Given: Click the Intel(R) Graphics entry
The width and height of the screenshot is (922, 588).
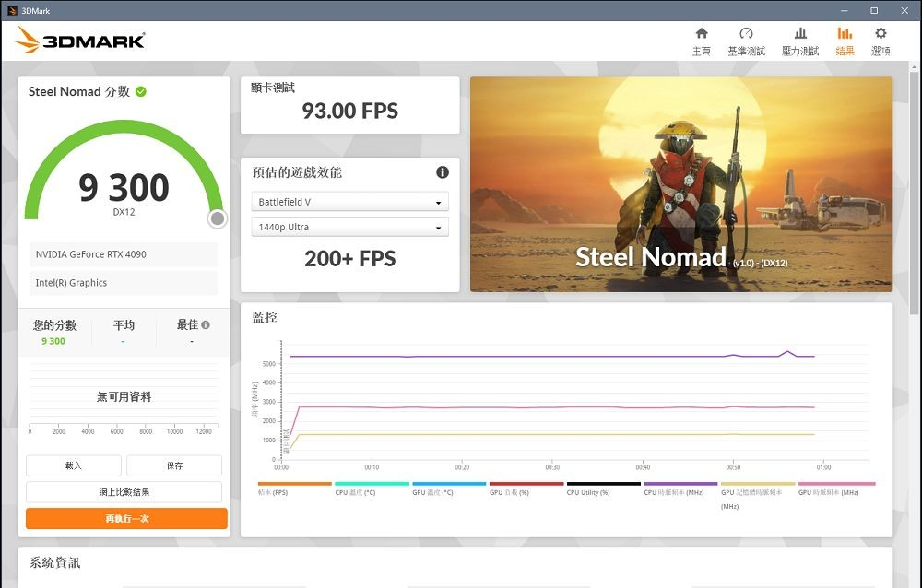Looking at the screenshot, I should 124,283.
